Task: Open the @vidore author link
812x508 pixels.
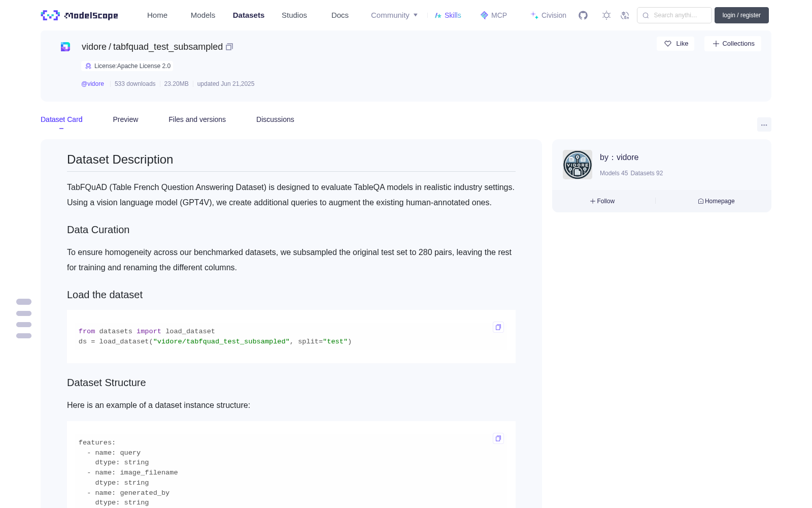Action: (92, 84)
